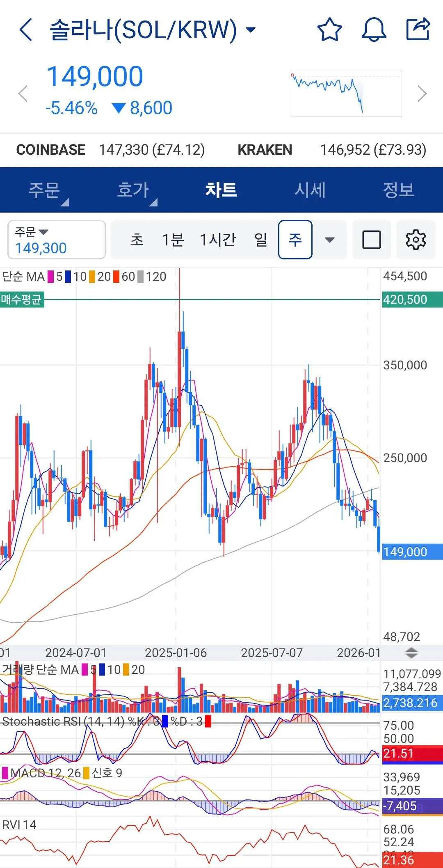Click the chart axis resize arrows icon
Screen dimensions: 443x868
(411, 653)
